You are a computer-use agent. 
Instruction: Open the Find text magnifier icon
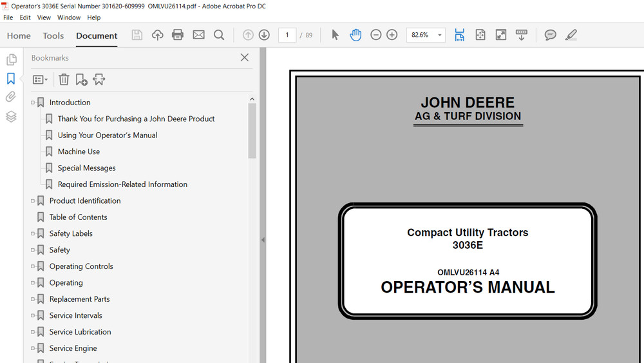pyautogui.click(x=220, y=35)
